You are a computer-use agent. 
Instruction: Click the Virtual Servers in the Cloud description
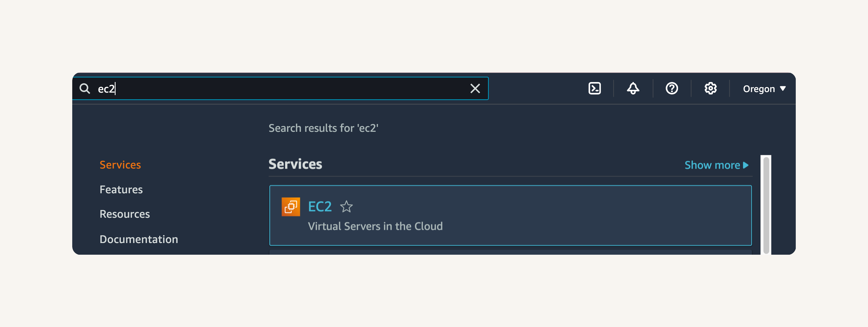point(375,226)
